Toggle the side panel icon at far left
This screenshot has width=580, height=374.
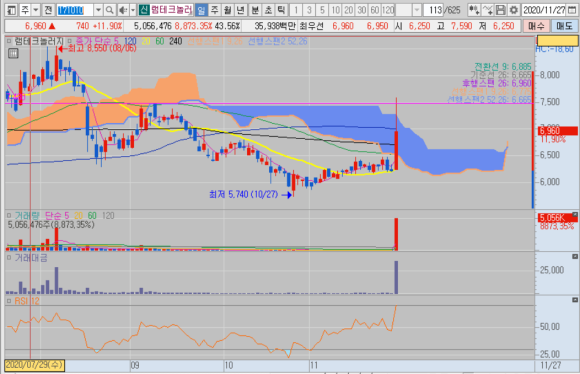click(x=11, y=10)
